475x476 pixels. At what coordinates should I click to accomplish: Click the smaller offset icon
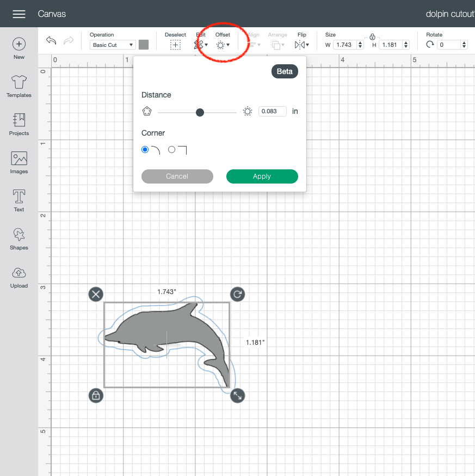pyautogui.click(x=147, y=111)
